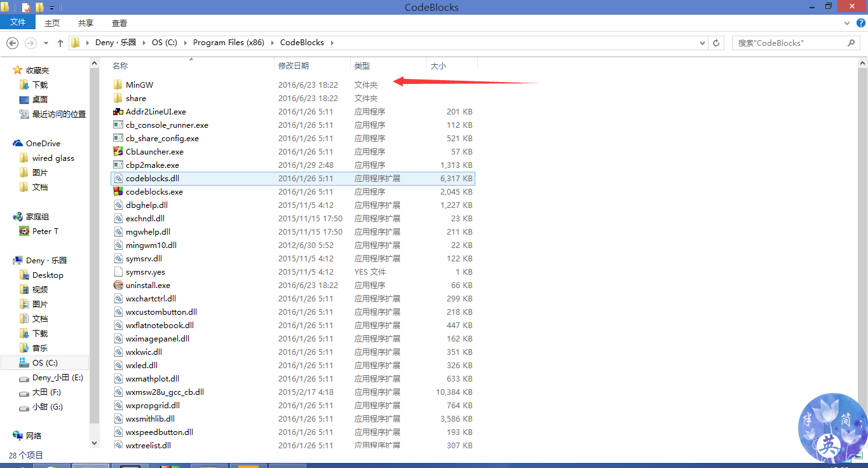The width and height of the screenshot is (868, 468).
Task: Click the codeblocks.exe application icon
Action: click(118, 191)
